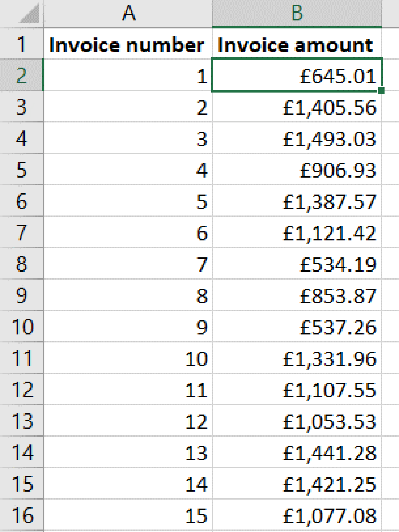Viewport: 399px width, 532px height.
Task: Click the cell with £906.93
Action: pyautogui.click(x=297, y=170)
